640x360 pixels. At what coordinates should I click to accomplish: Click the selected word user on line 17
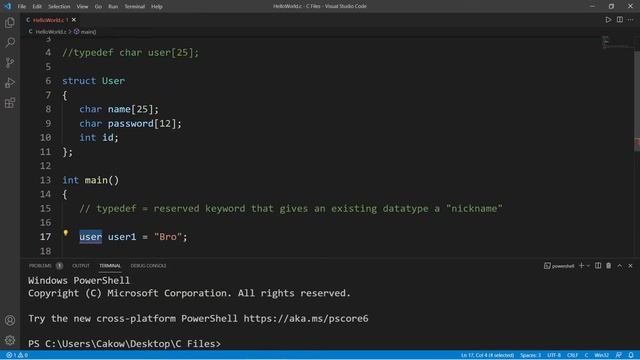coord(91,237)
